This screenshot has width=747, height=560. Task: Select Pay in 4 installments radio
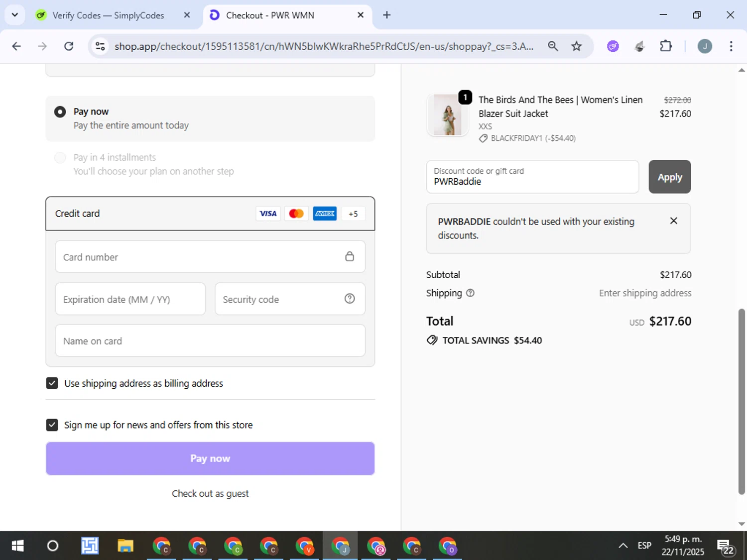click(60, 158)
